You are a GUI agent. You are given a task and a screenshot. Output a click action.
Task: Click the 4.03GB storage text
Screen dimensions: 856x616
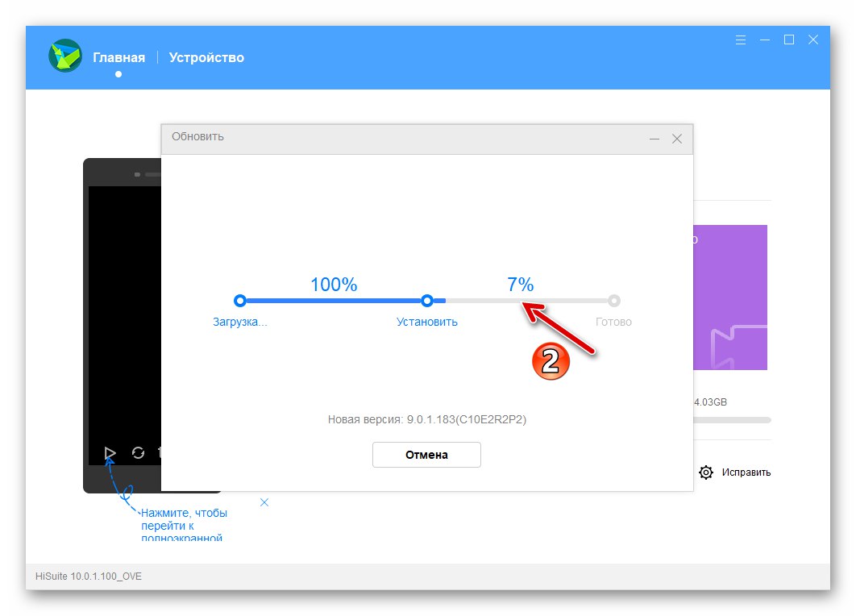coord(710,402)
